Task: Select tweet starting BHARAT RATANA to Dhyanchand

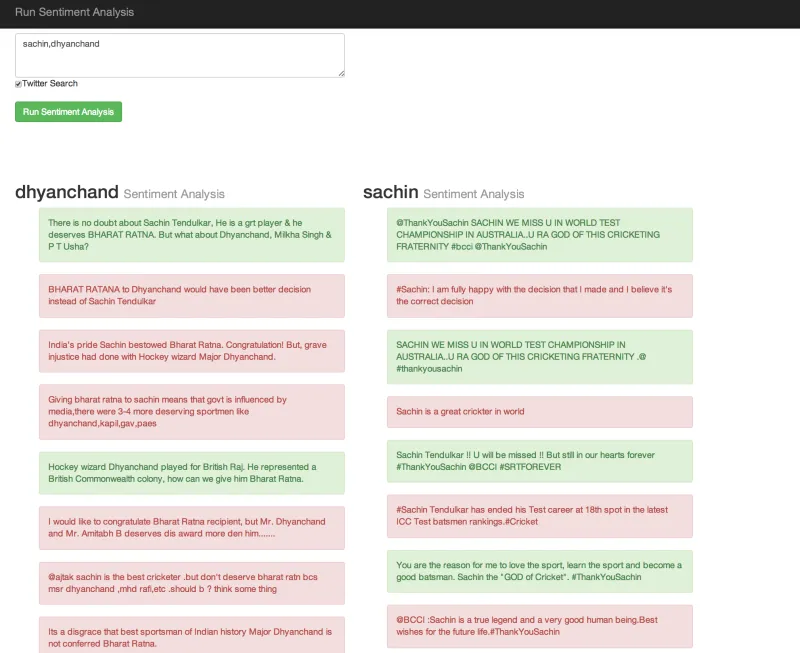Action: point(192,295)
